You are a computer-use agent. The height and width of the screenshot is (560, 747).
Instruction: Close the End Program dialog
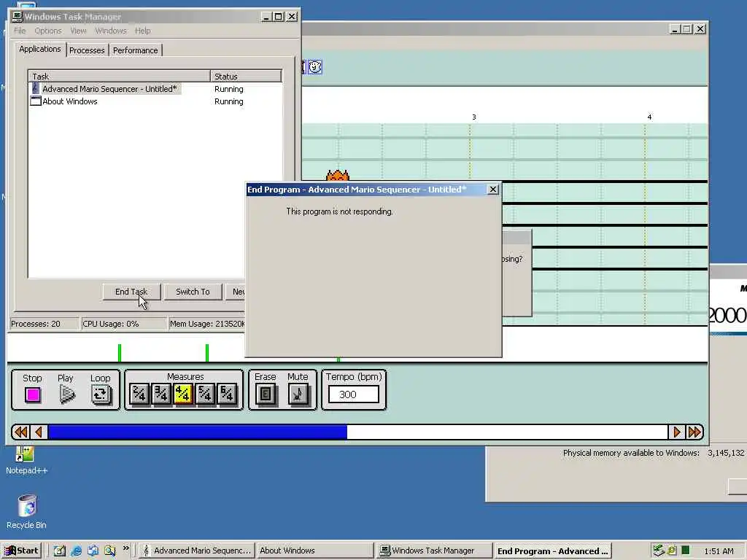pyautogui.click(x=492, y=190)
